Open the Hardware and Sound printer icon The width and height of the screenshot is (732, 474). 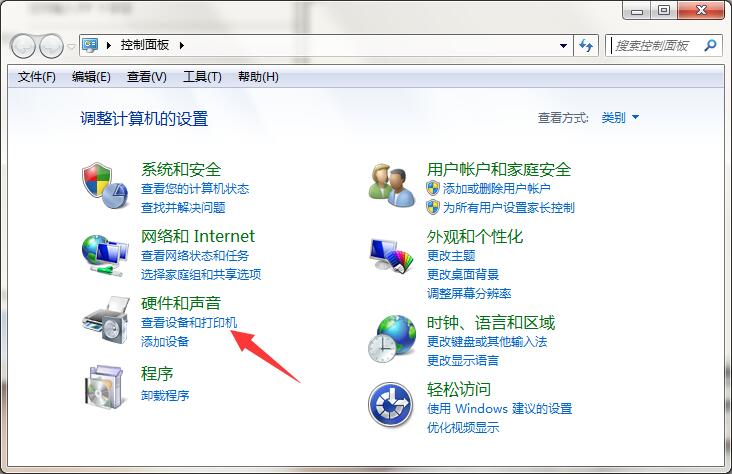click(x=106, y=320)
